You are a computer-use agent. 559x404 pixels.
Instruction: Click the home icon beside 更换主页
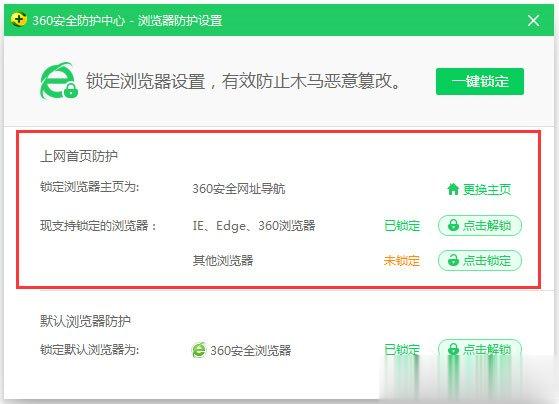pos(453,189)
